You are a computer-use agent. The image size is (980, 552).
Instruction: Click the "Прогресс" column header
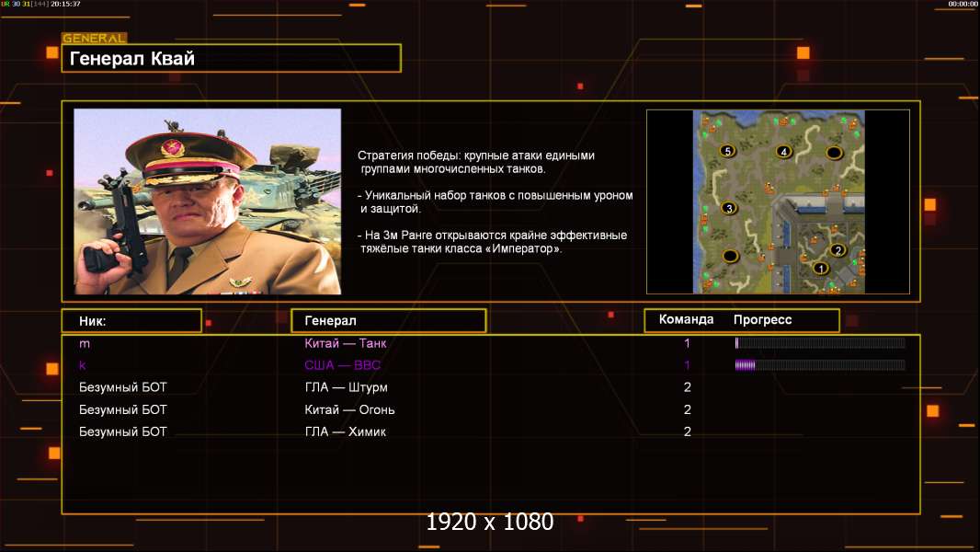pyautogui.click(x=762, y=320)
